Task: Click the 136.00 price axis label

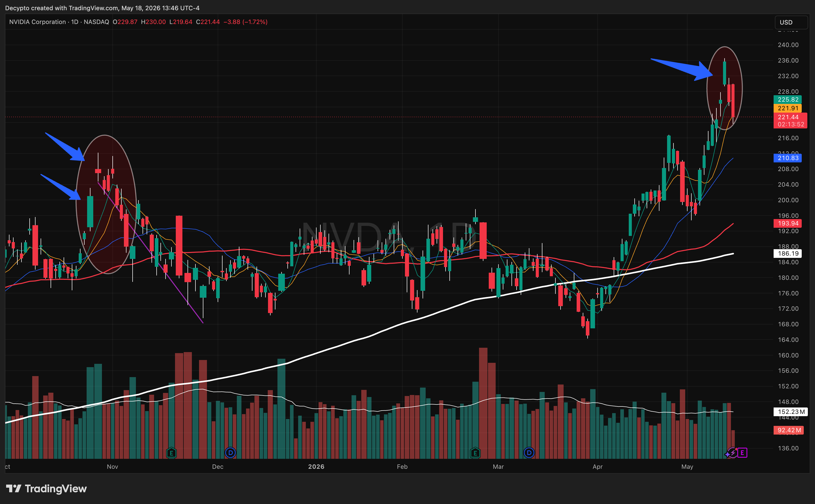Action: [x=788, y=448]
